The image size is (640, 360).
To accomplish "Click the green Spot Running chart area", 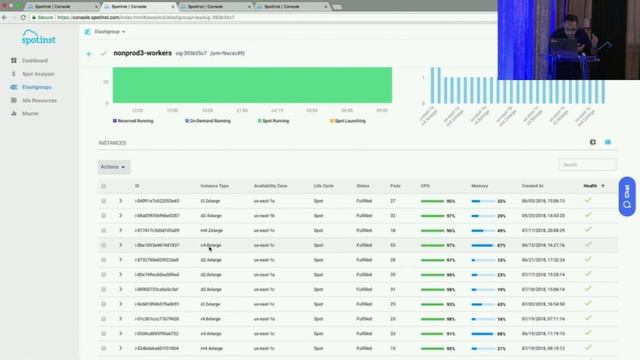I will tap(252, 85).
